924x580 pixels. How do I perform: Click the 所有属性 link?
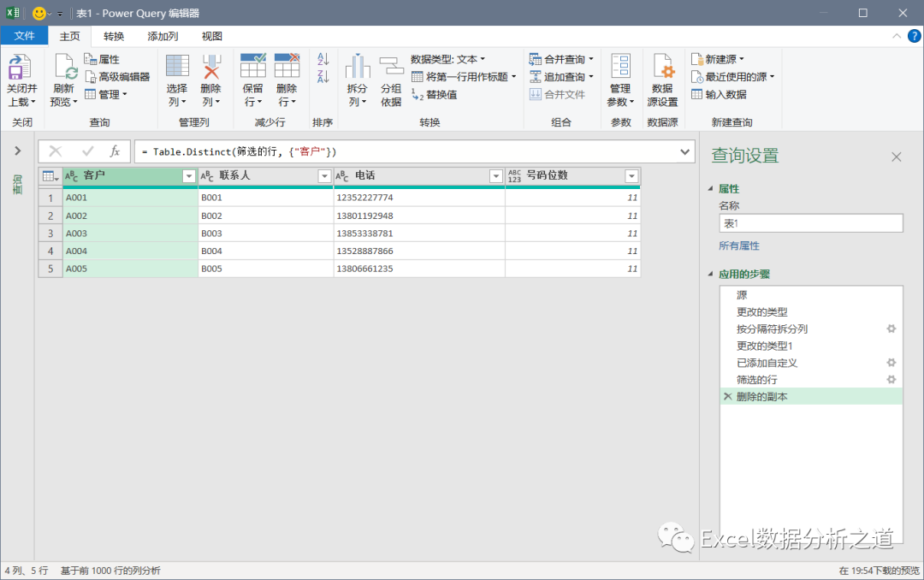point(739,246)
